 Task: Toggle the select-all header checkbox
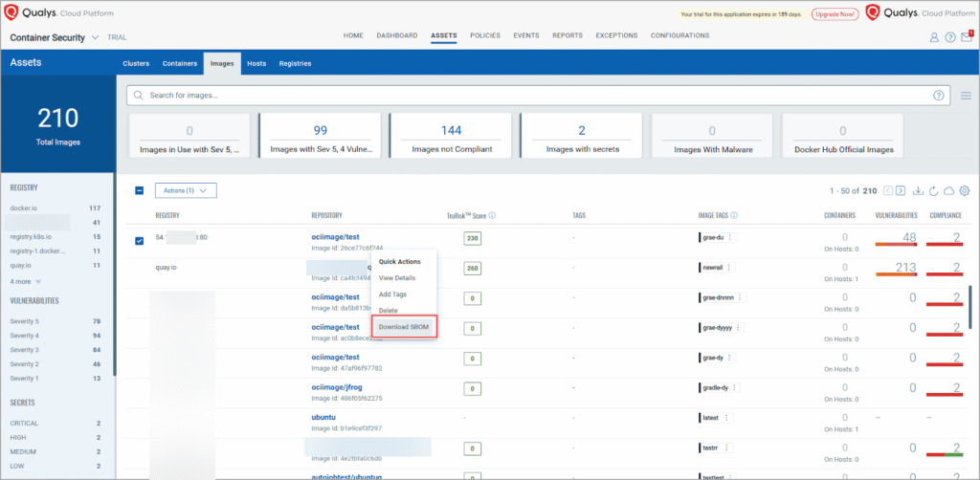tap(140, 190)
